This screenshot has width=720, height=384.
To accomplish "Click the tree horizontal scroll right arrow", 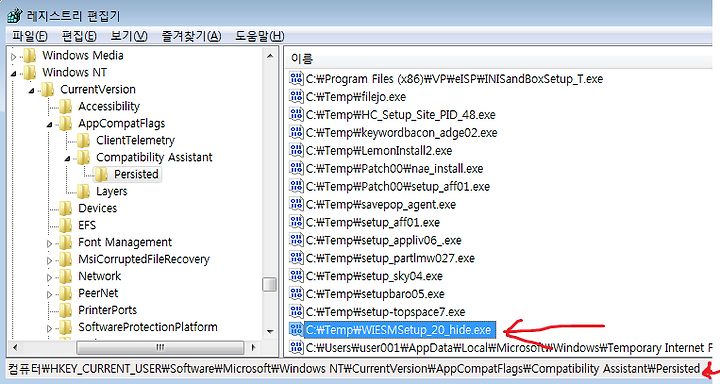I will point(253,348).
